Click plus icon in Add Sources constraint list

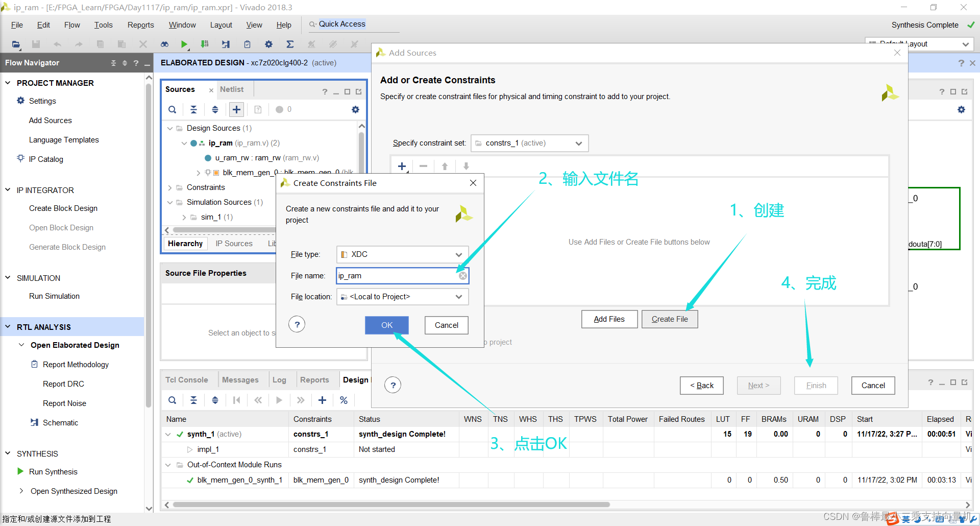(402, 166)
